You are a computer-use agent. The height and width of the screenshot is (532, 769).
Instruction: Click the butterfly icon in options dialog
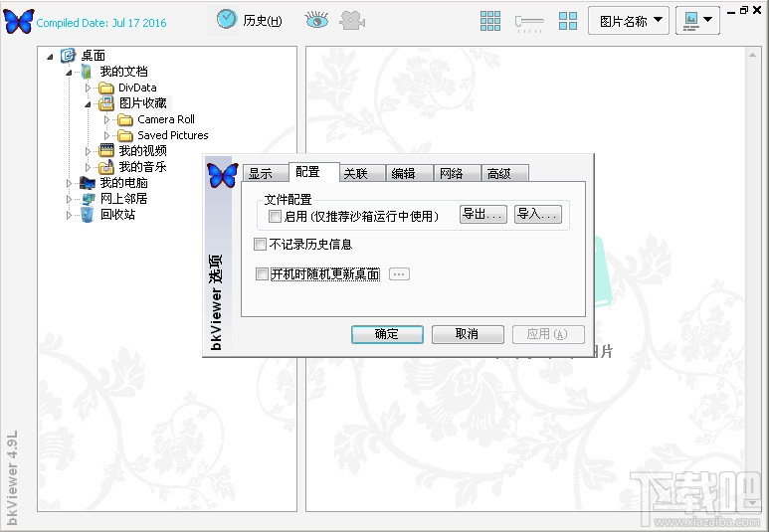pyautogui.click(x=223, y=176)
